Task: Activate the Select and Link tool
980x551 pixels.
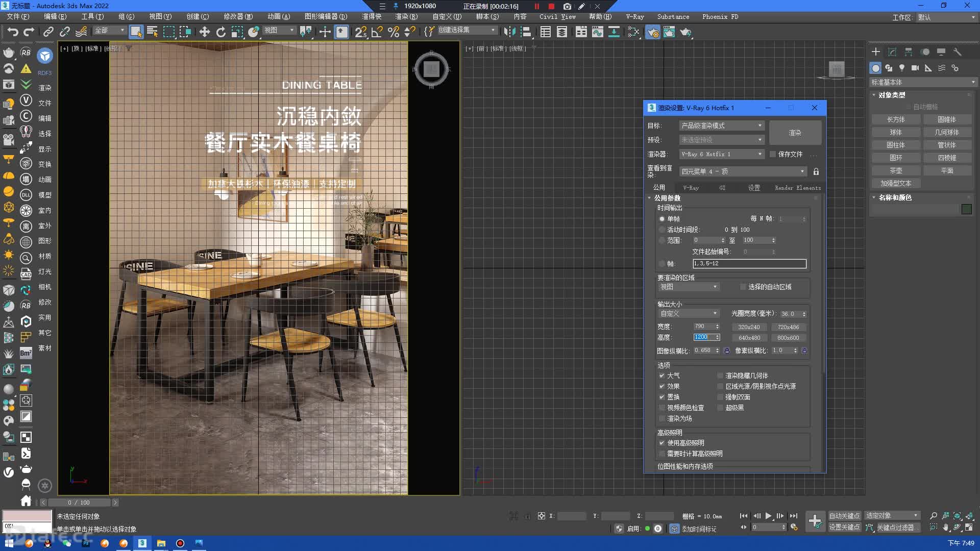Action: click(x=48, y=32)
